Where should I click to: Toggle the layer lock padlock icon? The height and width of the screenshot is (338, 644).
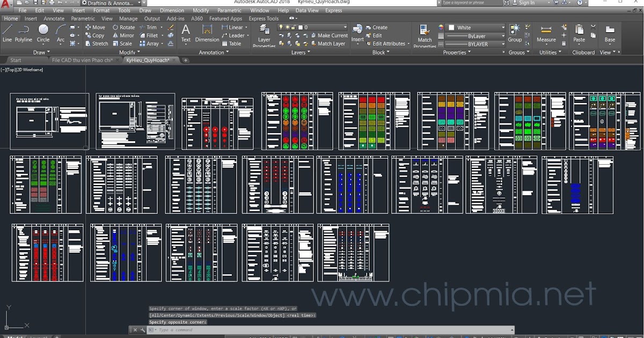coord(294,27)
